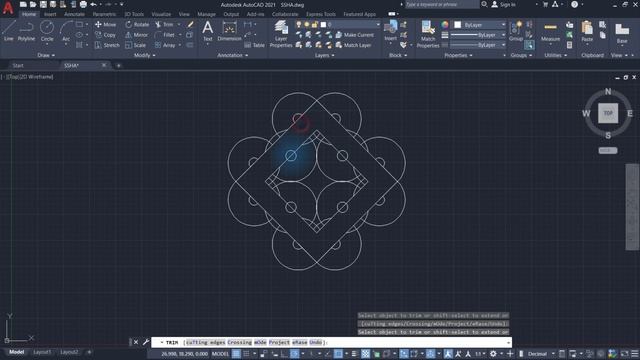Image resolution: width=640 pixels, height=360 pixels.
Task: Click Make Current layer button
Action: pyautogui.click(x=354, y=35)
